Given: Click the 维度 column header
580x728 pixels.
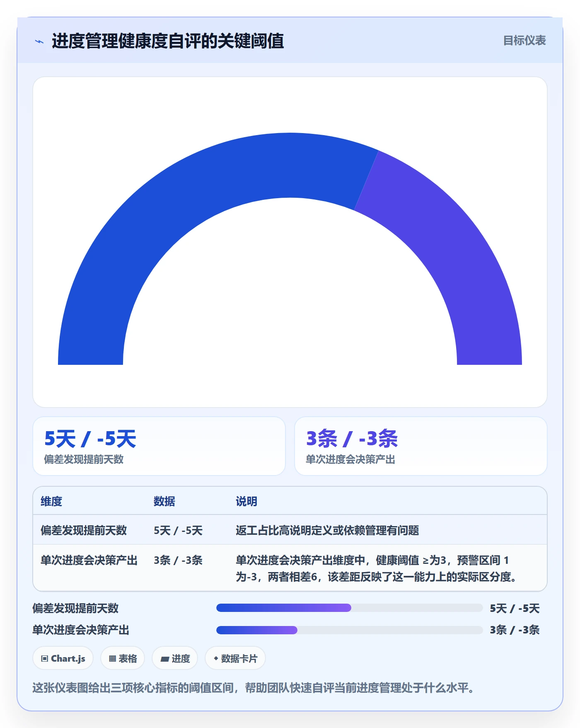Looking at the screenshot, I should point(51,501).
